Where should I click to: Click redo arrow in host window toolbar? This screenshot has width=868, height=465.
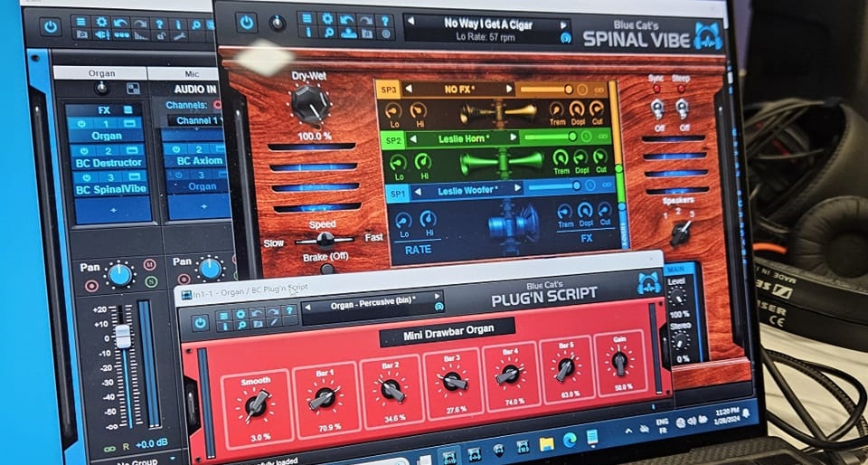(140, 23)
